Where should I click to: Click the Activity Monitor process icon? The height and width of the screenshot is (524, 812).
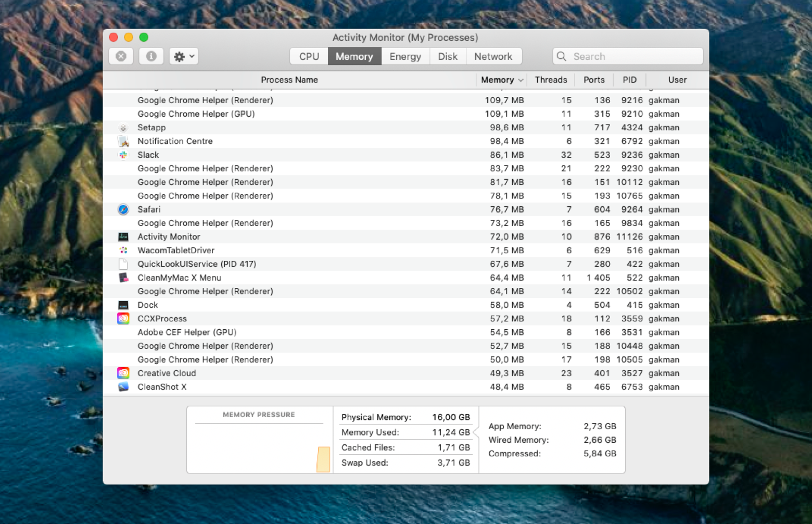123,236
